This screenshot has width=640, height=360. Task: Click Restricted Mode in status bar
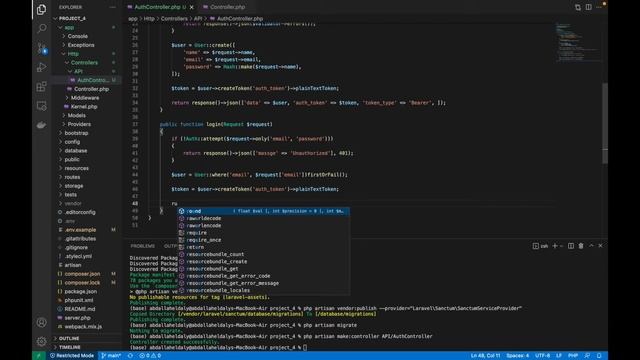coord(72,356)
